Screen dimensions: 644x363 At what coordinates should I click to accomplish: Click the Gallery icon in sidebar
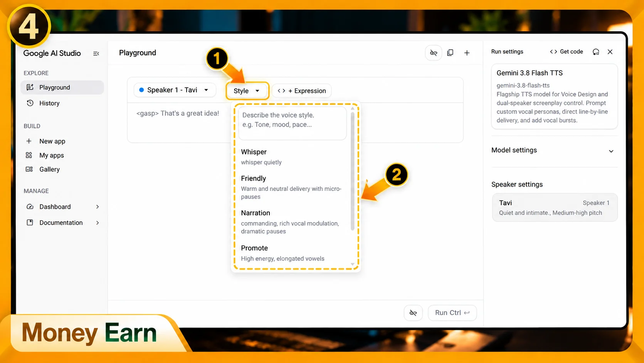coord(29,169)
